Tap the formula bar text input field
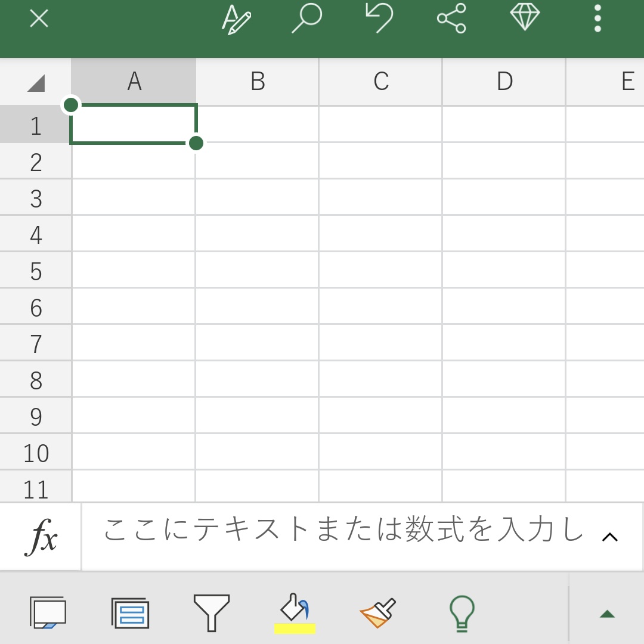Screen dimensions: 644x644 [343, 537]
